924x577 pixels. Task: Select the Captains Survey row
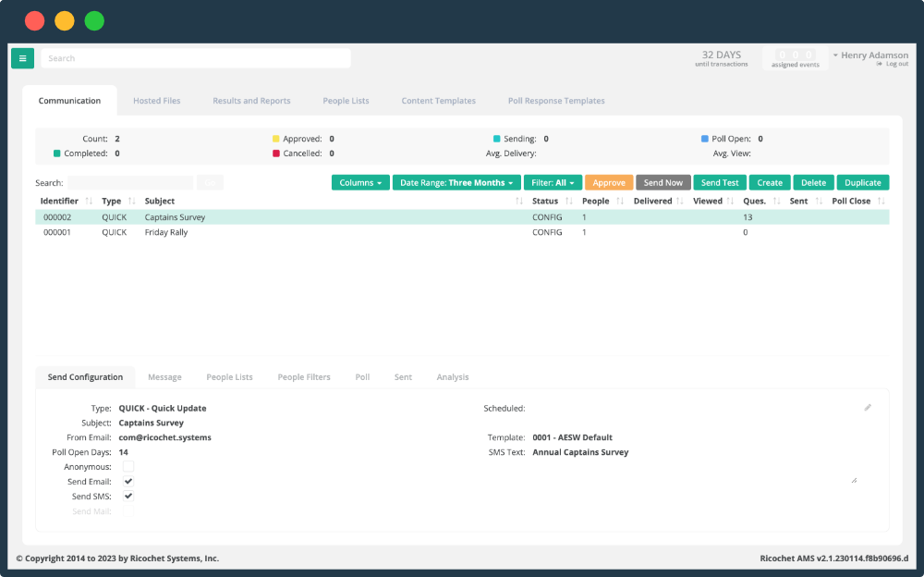point(462,217)
